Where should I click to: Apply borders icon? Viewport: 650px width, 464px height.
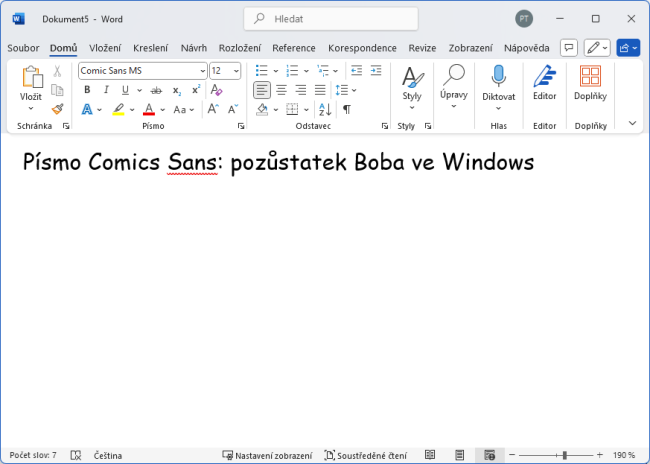tap(292, 109)
